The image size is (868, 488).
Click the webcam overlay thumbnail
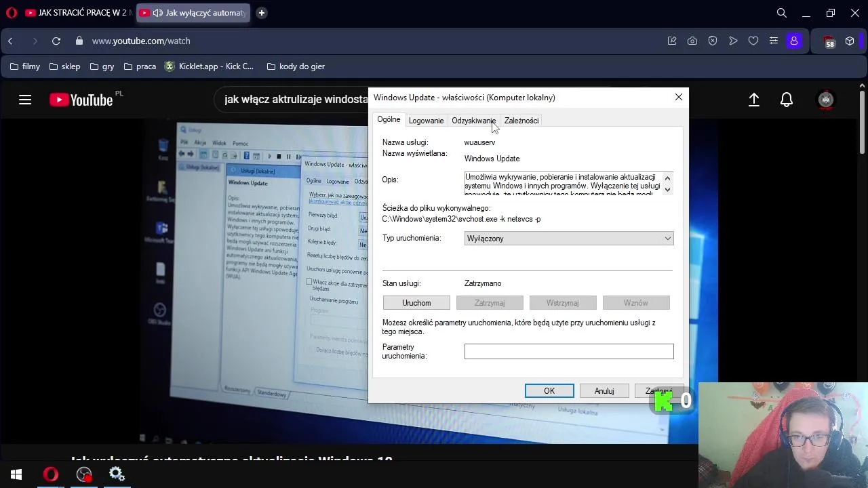click(x=783, y=435)
